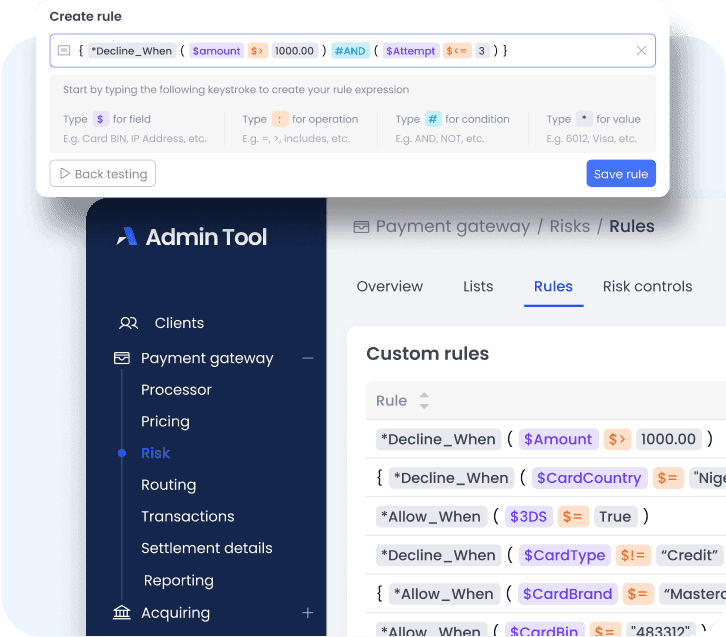Open Routing in the sidebar
The width and height of the screenshot is (726, 637).
[x=169, y=485]
